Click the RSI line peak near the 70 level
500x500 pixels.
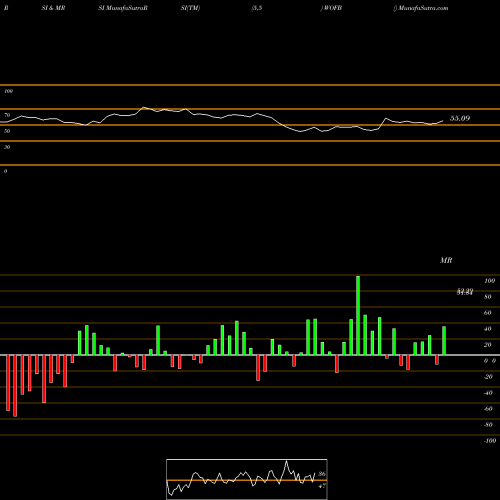click(x=144, y=107)
